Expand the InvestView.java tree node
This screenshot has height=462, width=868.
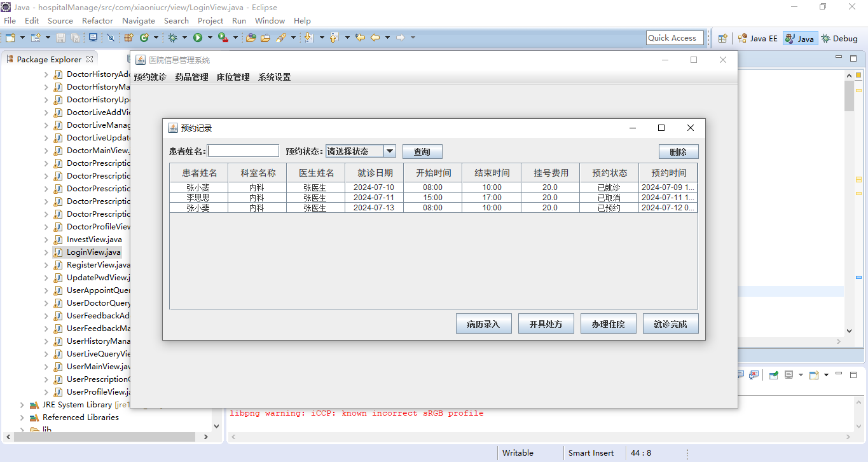46,240
